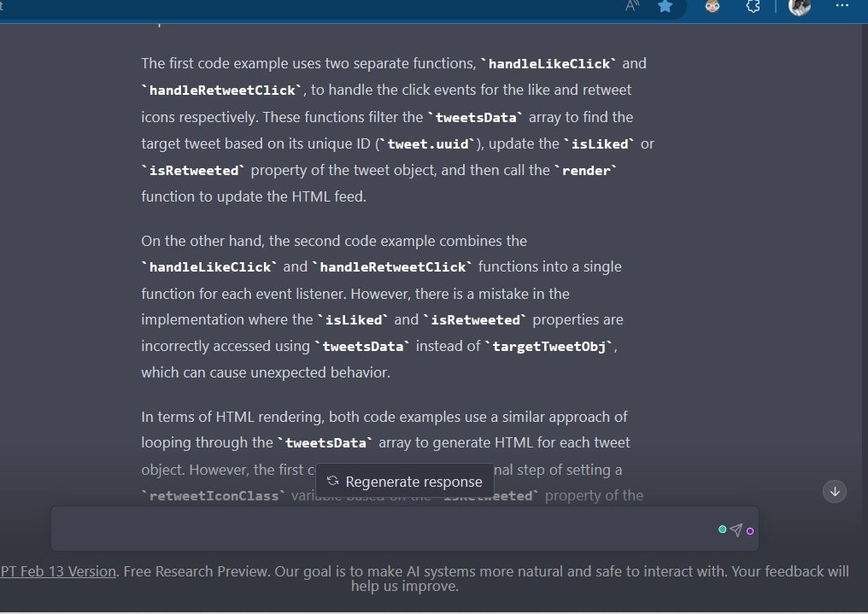Viewport: 868px width, 614px height.
Task: Click the purple circle indicator near send
Action: tap(750, 529)
